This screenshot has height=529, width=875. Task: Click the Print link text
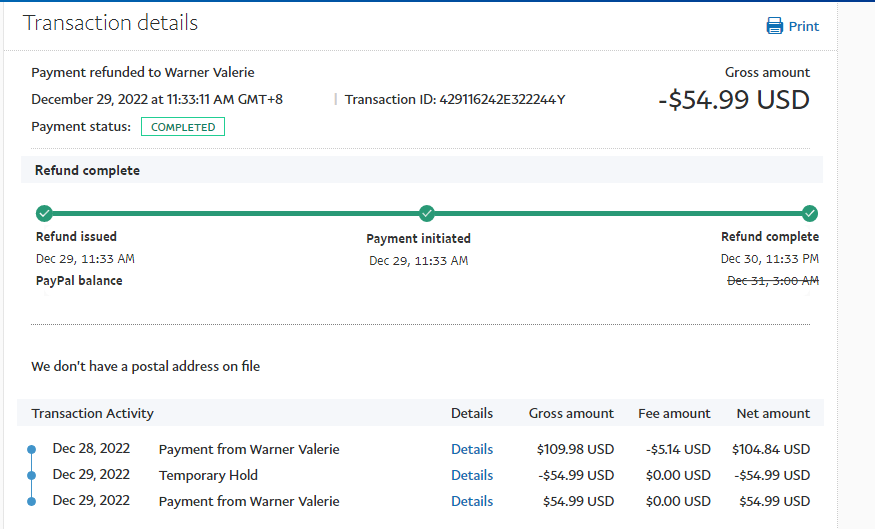coord(804,27)
